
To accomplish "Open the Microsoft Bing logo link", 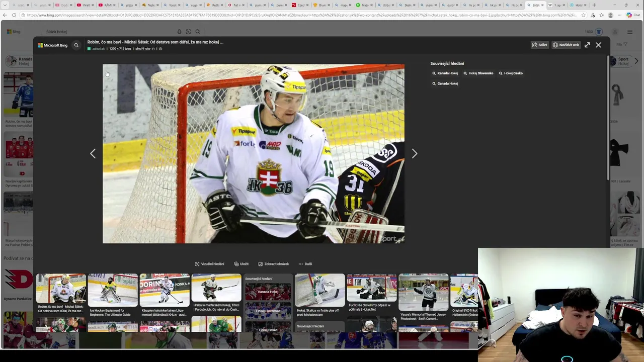I will coord(53,45).
